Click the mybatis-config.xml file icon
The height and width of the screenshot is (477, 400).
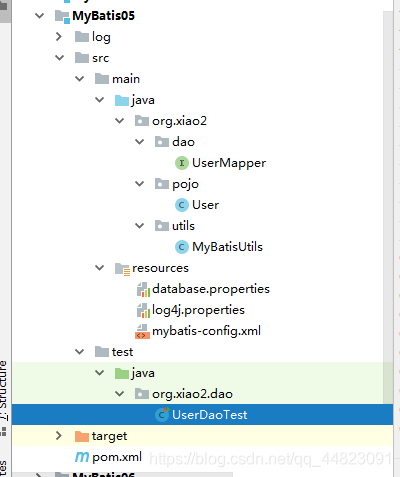[142, 331]
